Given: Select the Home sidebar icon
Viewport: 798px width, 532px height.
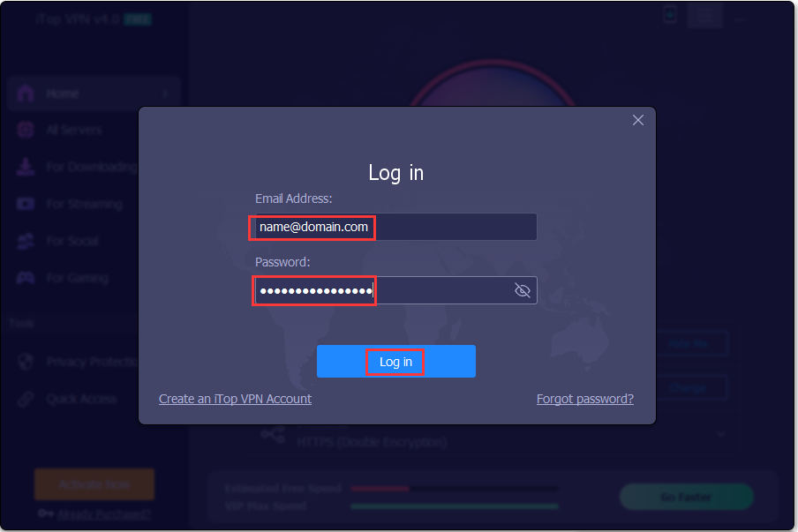Looking at the screenshot, I should [x=26, y=94].
